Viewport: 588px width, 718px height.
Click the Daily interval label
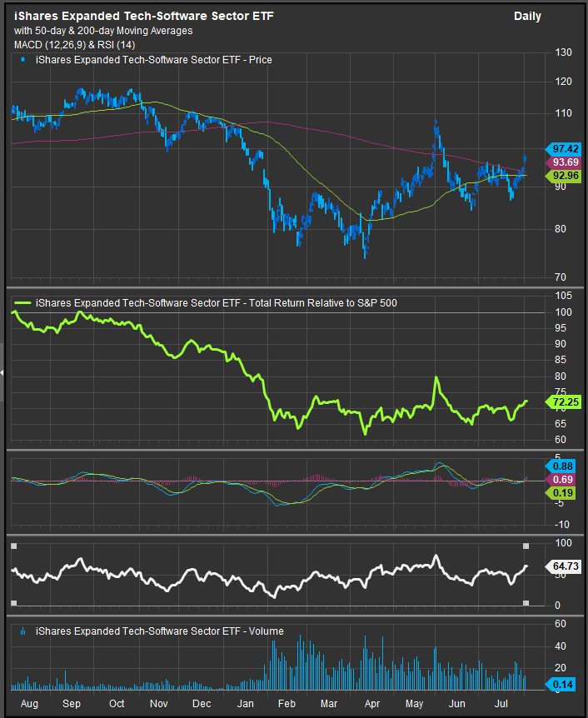[x=527, y=17]
